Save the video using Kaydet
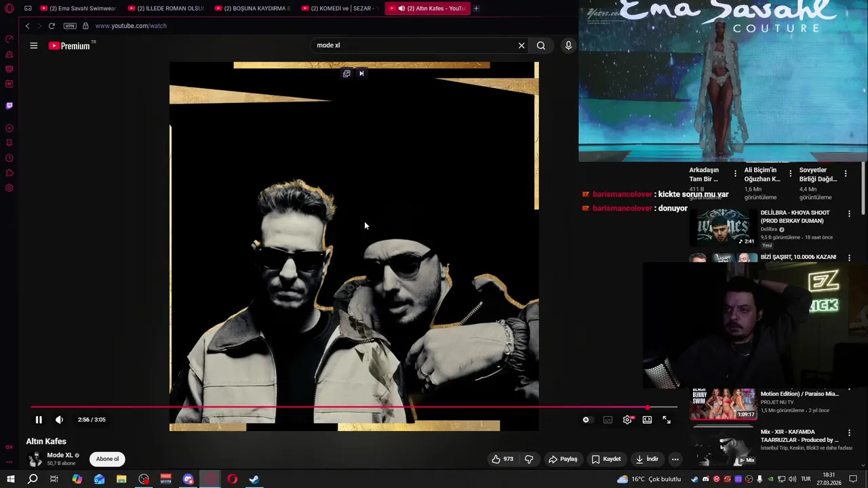 606,459
